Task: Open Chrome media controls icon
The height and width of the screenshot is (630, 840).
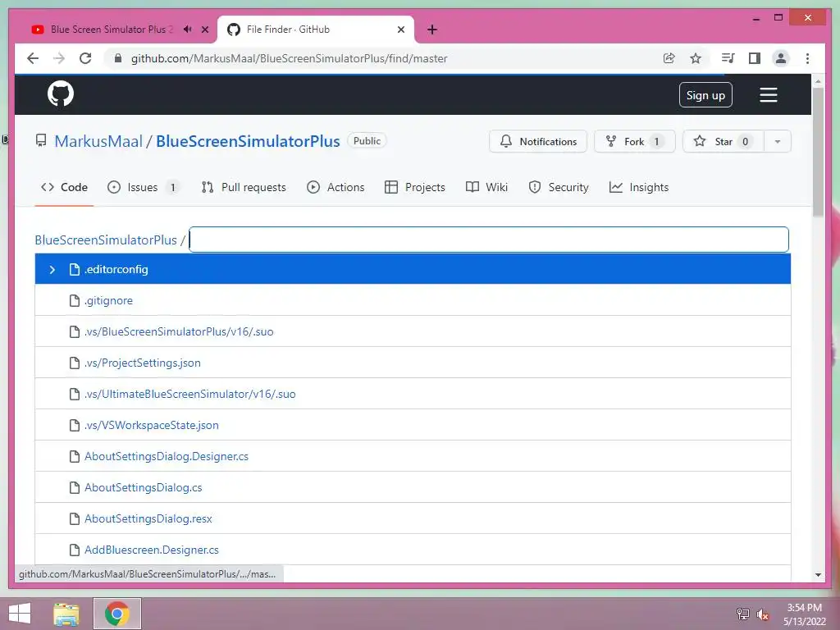Action: (728, 58)
